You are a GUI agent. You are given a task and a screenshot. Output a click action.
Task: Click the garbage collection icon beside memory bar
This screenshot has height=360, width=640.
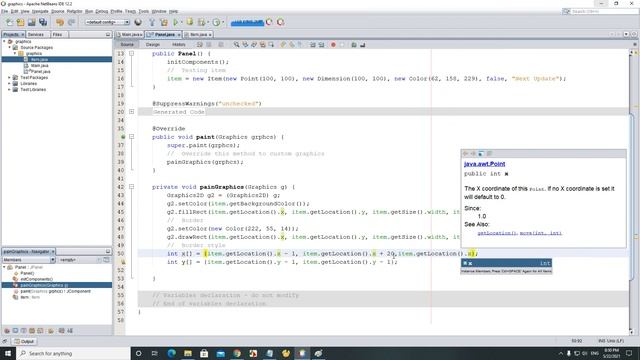269,22
